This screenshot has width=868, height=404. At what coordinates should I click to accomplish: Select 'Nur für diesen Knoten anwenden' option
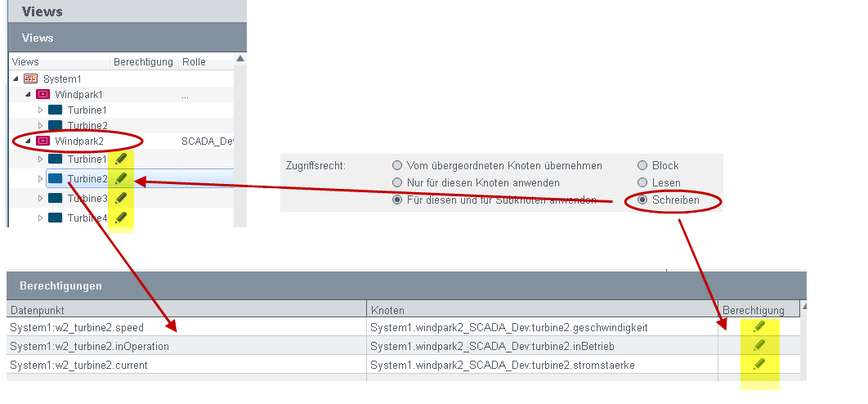pyautogui.click(x=397, y=182)
